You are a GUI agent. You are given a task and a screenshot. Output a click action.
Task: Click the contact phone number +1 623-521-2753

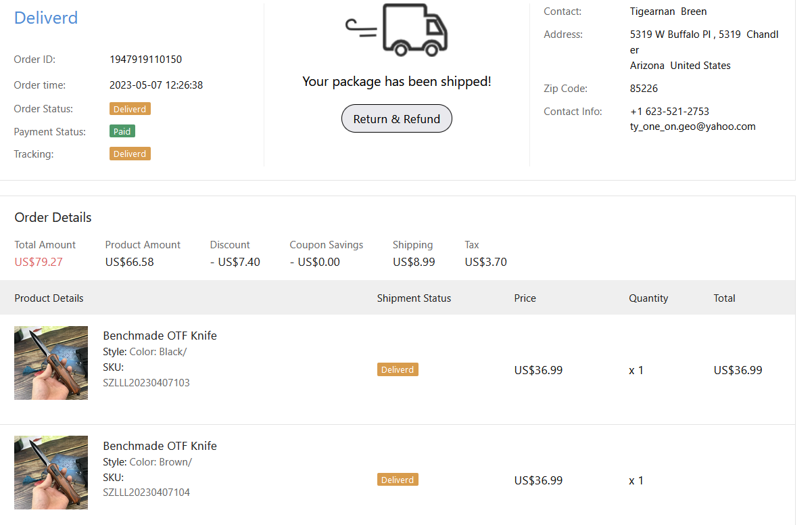coord(669,112)
